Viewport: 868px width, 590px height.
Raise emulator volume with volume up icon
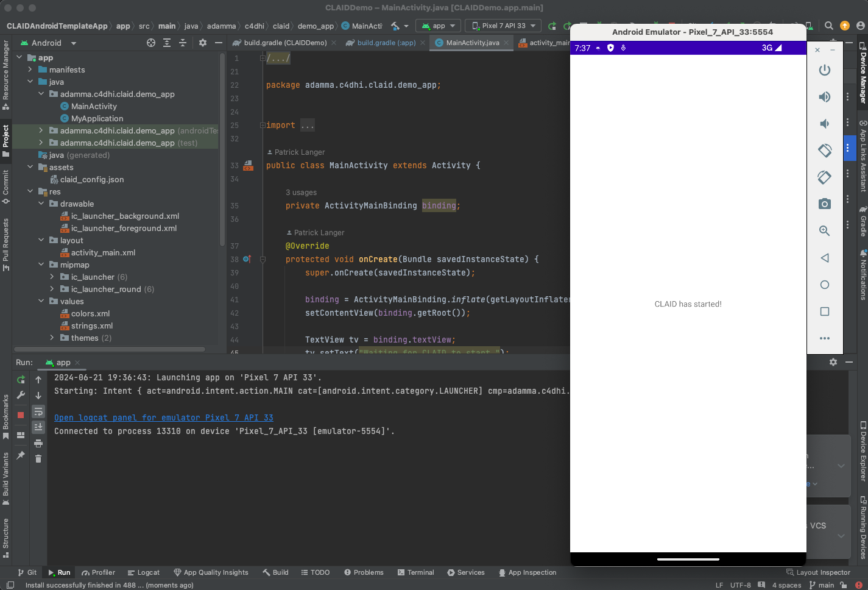pos(825,97)
